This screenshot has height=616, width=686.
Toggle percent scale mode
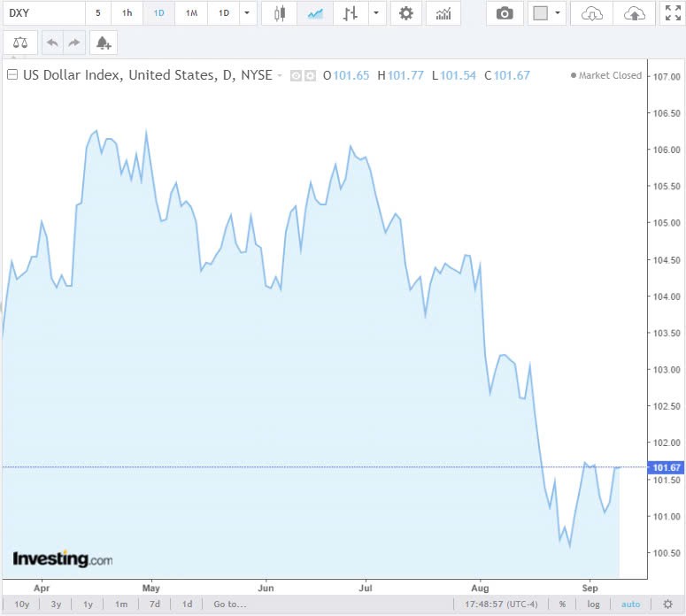(562, 604)
